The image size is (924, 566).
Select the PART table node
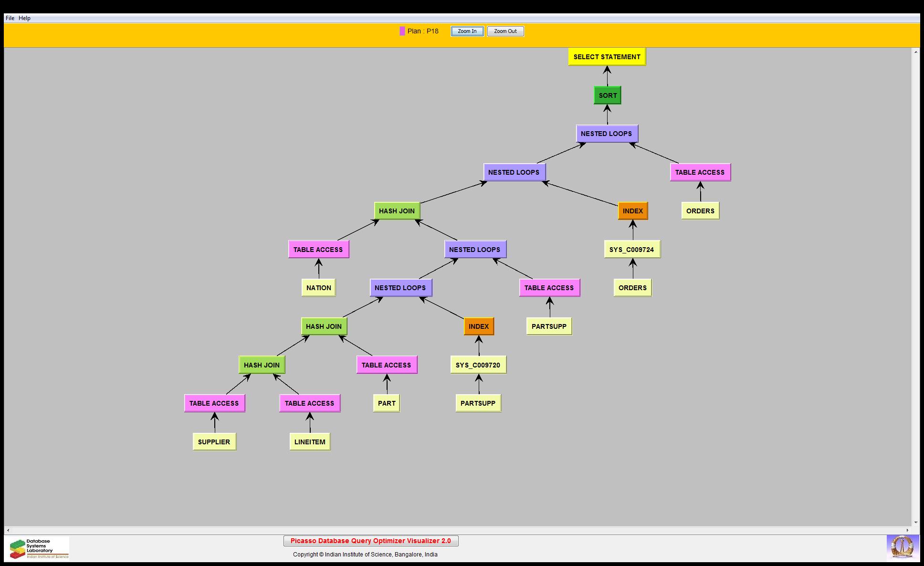click(x=386, y=403)
